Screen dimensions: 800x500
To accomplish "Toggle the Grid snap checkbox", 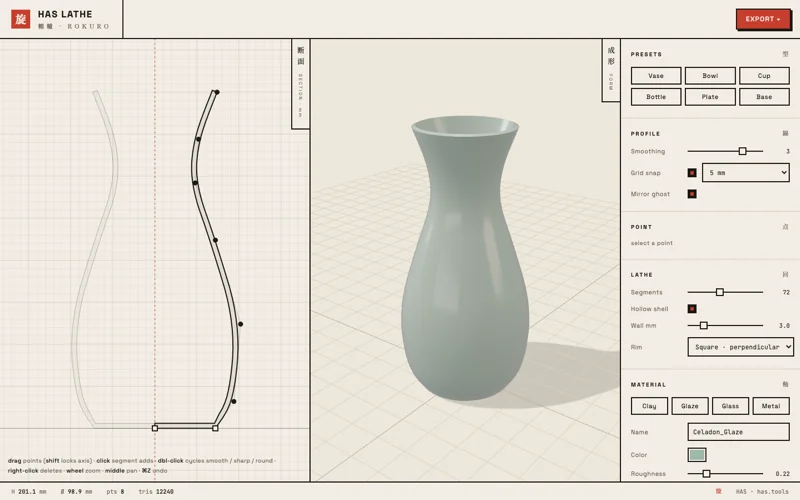I will [692, 173].
